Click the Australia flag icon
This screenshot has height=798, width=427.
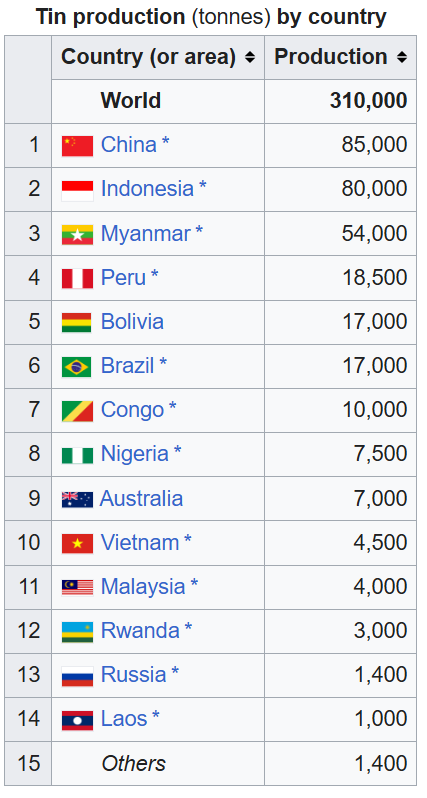(77, 500)
